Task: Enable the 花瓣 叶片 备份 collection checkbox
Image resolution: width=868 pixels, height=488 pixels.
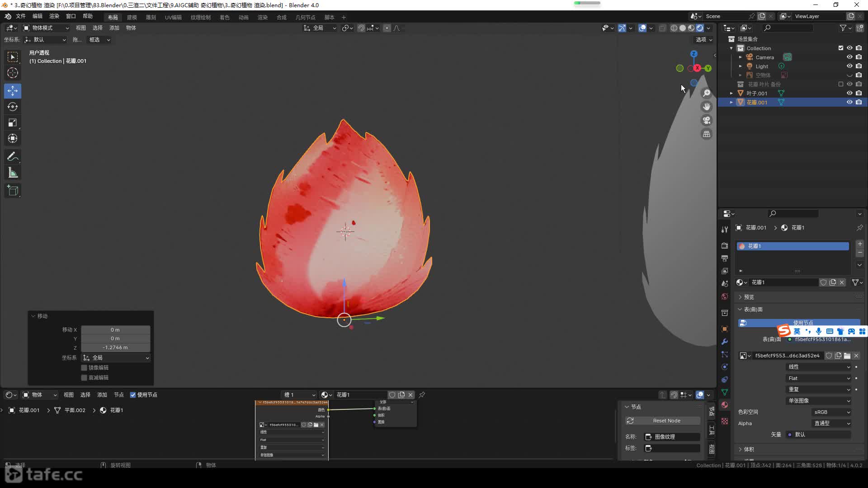Action: [x=841, y=84]
